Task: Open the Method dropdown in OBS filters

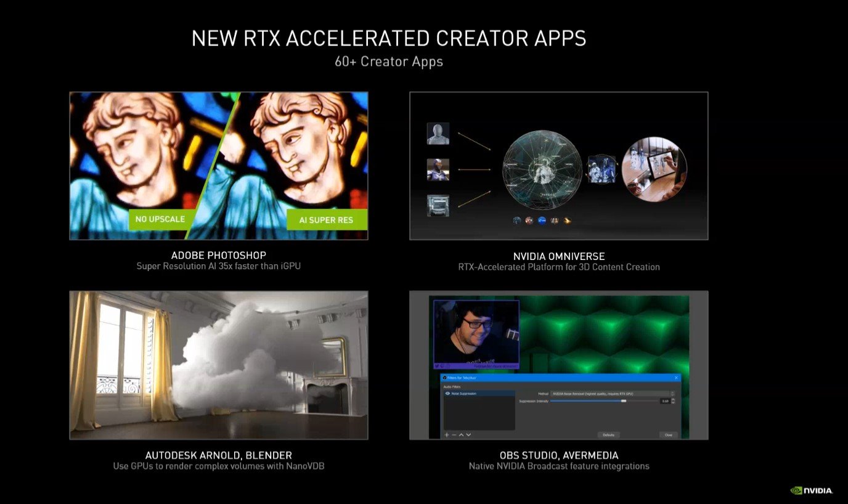Action: (613, 394)
